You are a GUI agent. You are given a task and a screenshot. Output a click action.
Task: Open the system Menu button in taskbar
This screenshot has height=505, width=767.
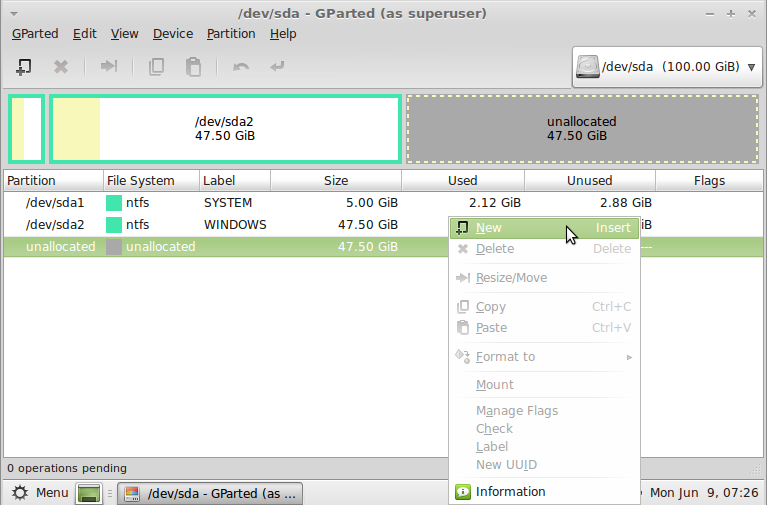coord(40,493)
